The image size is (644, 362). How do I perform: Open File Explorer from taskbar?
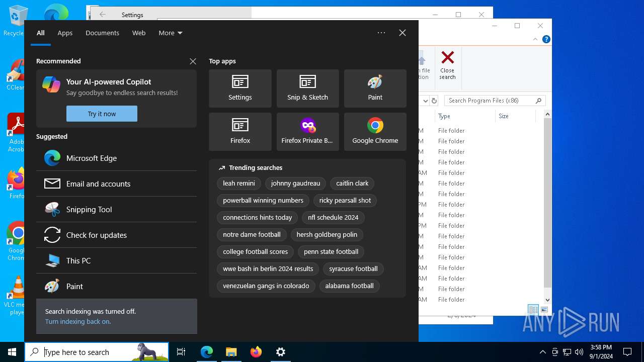coord(231,352)
